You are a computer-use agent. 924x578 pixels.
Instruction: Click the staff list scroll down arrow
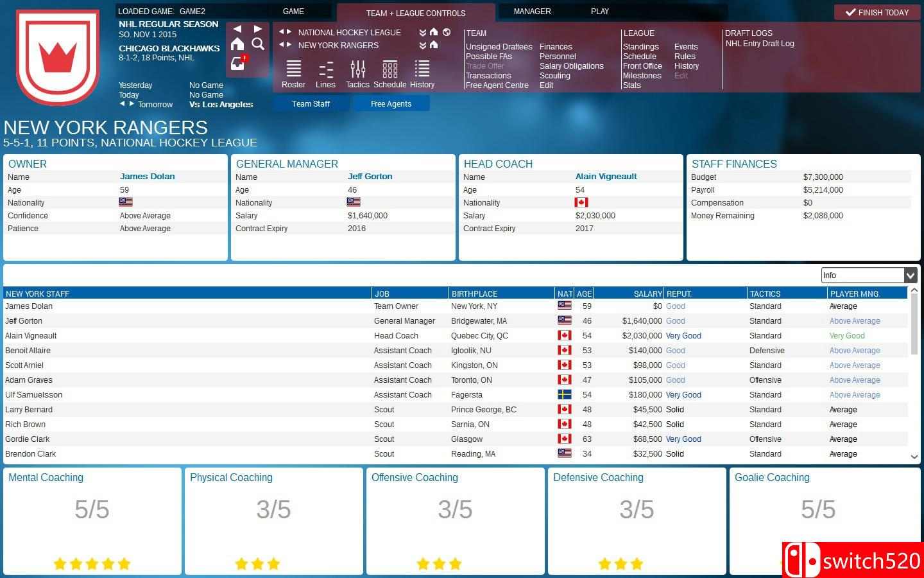click(x=914, y=457)
